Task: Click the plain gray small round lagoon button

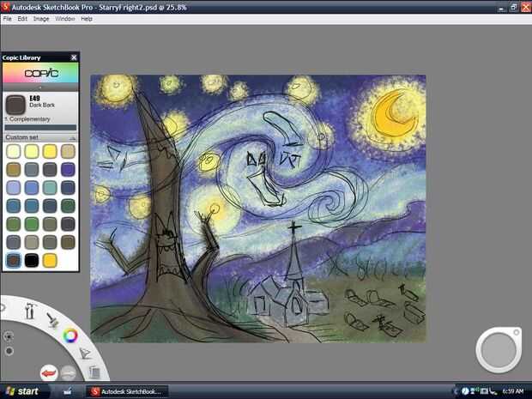Action: (x=9, y=351)
